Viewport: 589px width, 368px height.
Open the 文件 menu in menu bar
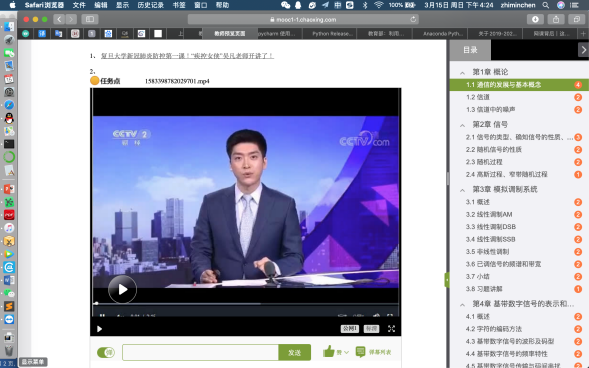click(x=79, y=5)
